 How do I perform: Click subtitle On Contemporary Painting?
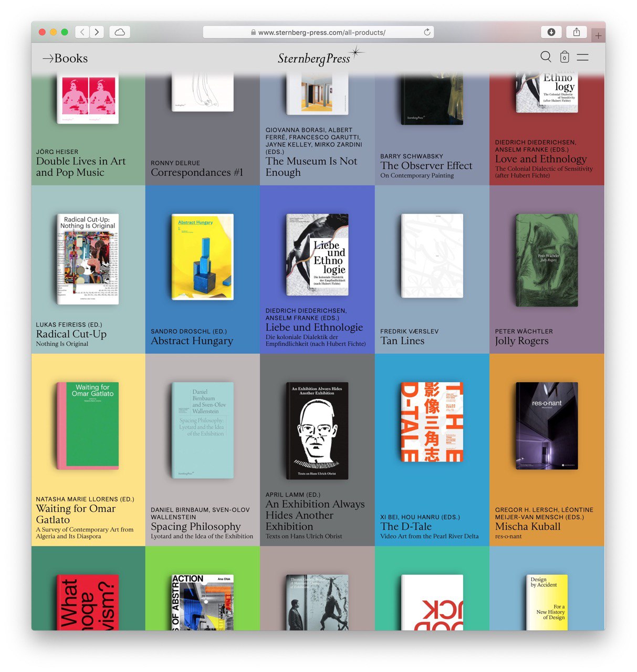click(417, 175)
